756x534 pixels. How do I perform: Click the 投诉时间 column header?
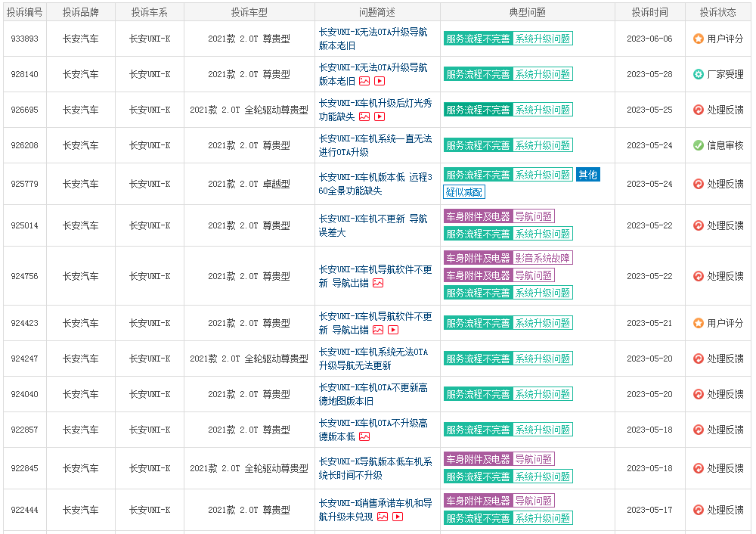650,12
